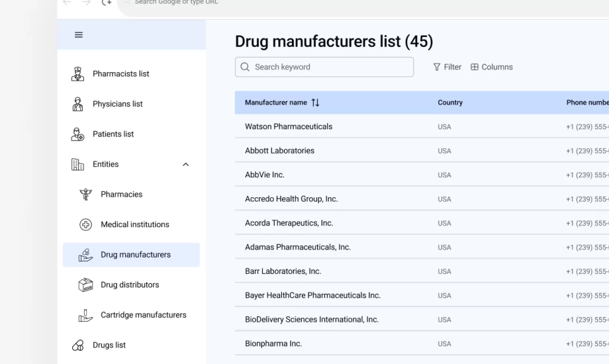This screenshot has height=364, width=609.
Task: Collapse the Entities section chevron
Action: click(x=185, y=164)
